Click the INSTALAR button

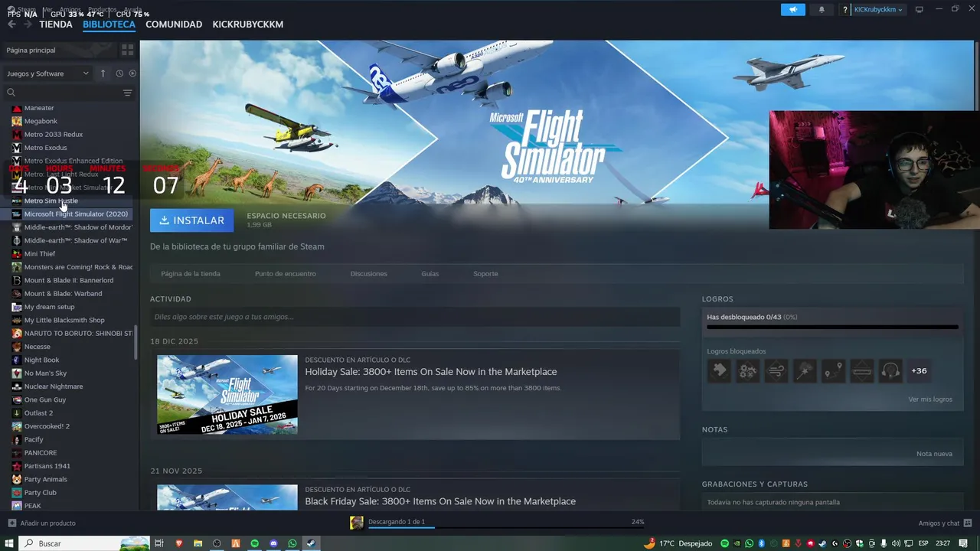coord(192,220)
